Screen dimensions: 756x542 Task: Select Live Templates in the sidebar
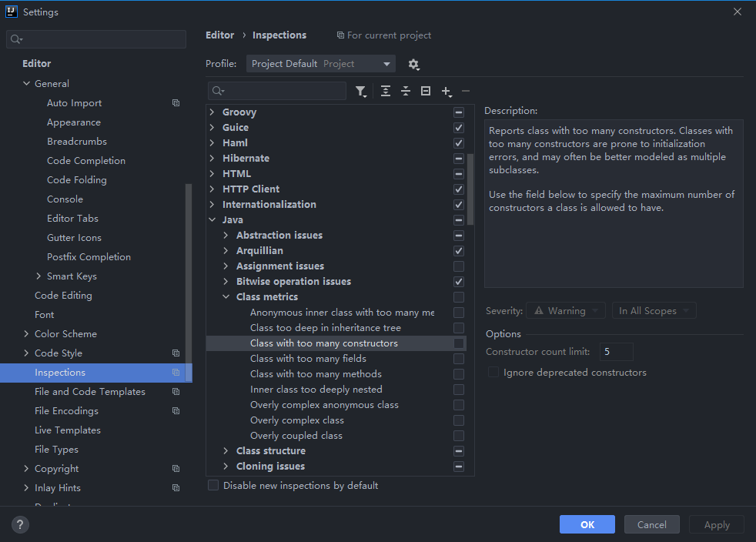click(68, 430)
